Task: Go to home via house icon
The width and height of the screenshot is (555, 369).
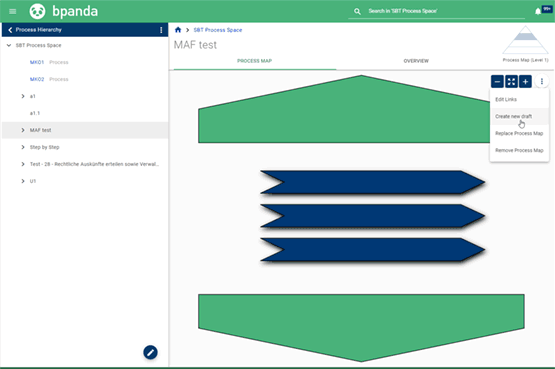Action: [x=178, y=30]
